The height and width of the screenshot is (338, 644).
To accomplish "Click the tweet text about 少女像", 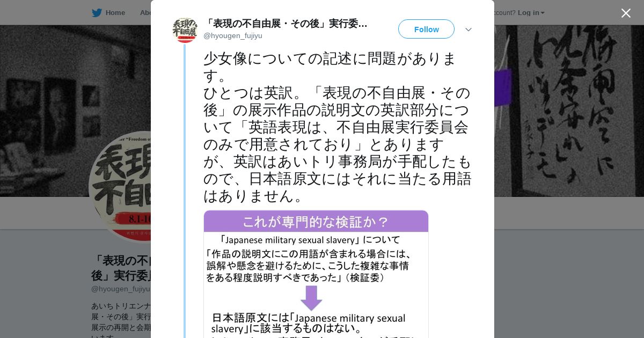I will [x=337, y=127].
